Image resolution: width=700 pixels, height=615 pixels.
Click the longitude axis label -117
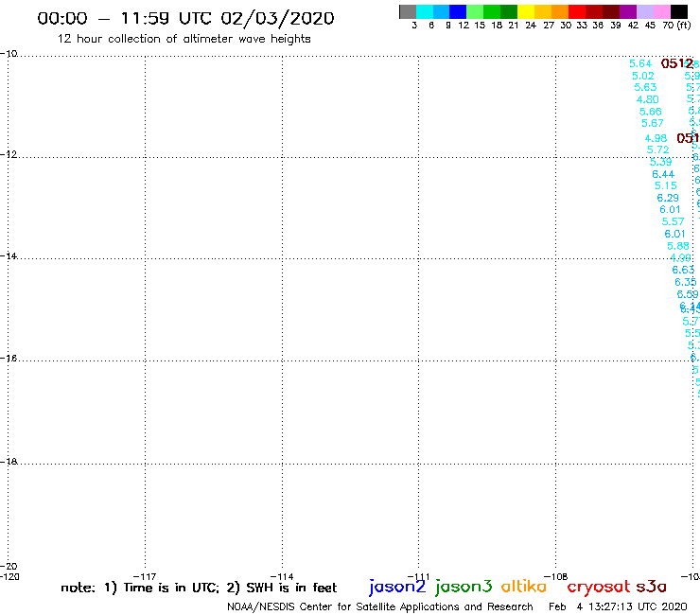145,576
